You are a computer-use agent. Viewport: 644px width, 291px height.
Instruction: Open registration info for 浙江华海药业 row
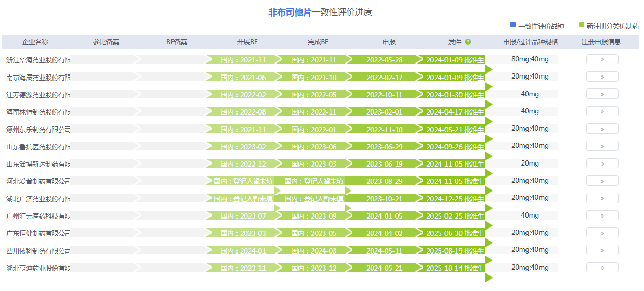click(602, 59)
